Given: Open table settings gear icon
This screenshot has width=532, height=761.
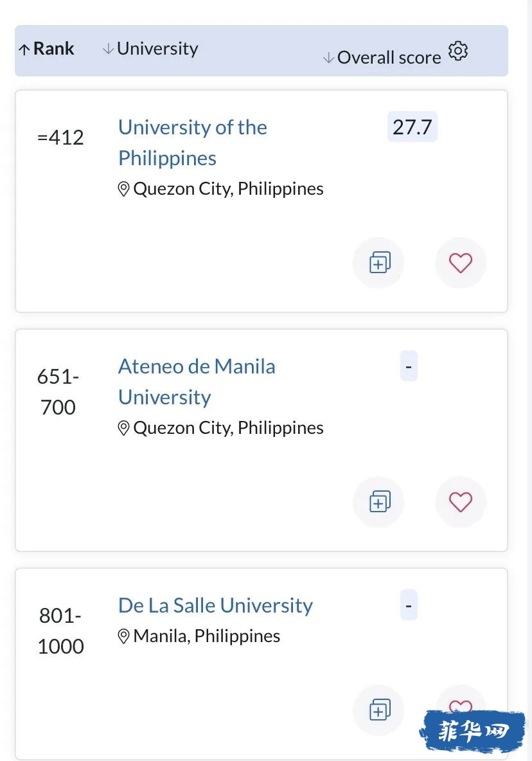Looking at the screenshot, I should [x=458, y=51].
